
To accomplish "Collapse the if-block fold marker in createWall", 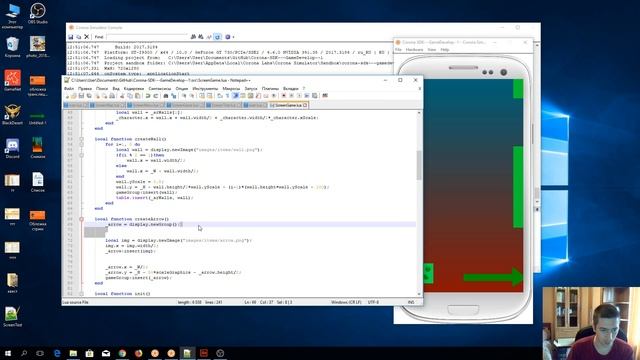I will (81, 155).
